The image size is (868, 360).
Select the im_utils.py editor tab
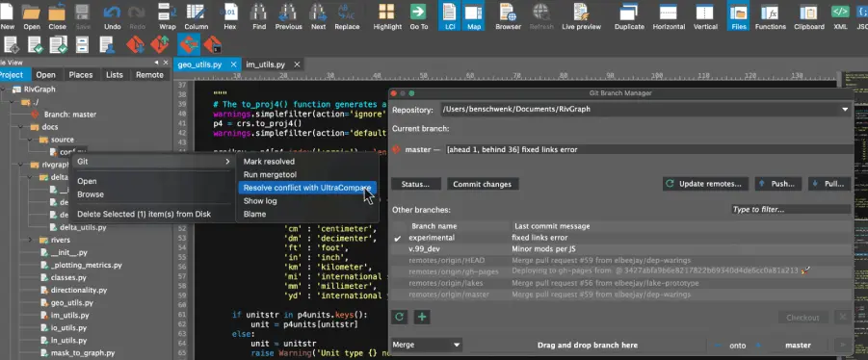click(x=265, y=64)
